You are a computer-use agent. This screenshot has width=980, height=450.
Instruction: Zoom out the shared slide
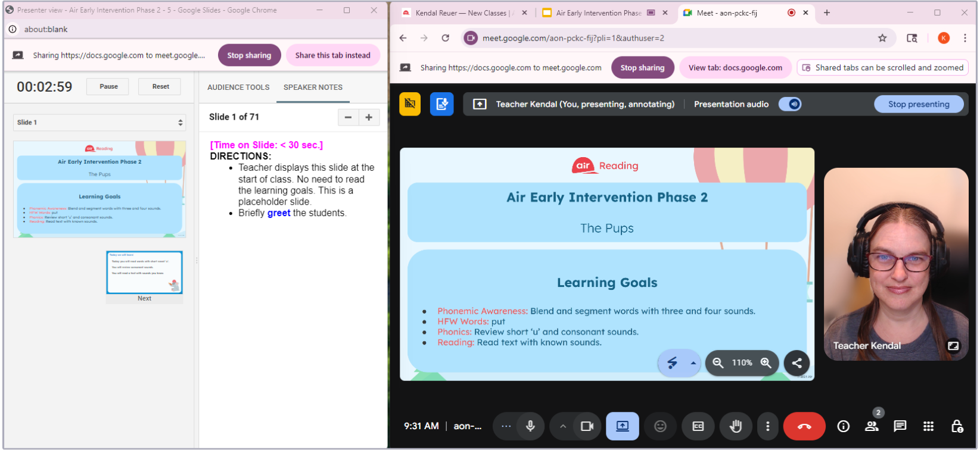718,362
